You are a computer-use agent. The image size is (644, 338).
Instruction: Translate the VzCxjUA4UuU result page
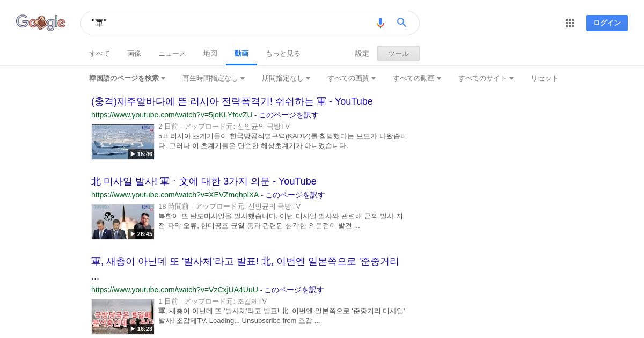tap(294, 290)
